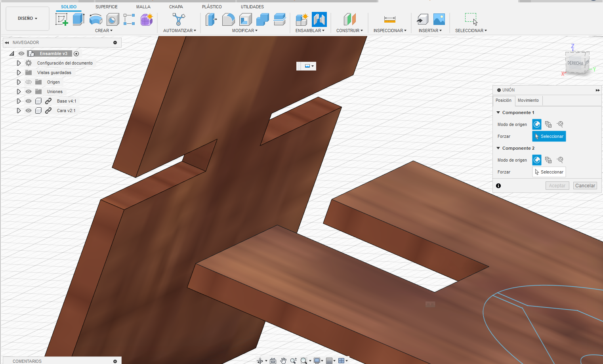The height and width of the screenshot is (364, 603).
Task: Click the selection window icon
Action: (471, 19)
